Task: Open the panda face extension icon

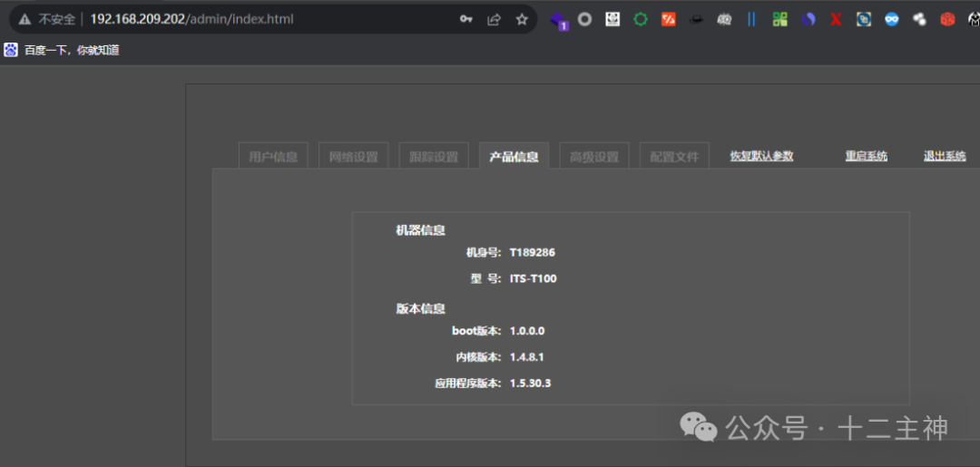Action: tap(612, 19)
